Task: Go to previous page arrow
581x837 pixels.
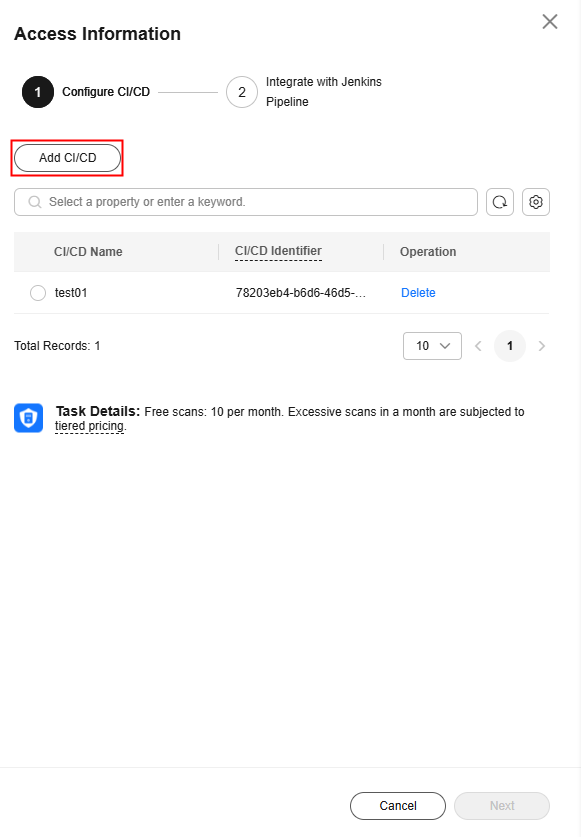Action: tap(478, 346)
